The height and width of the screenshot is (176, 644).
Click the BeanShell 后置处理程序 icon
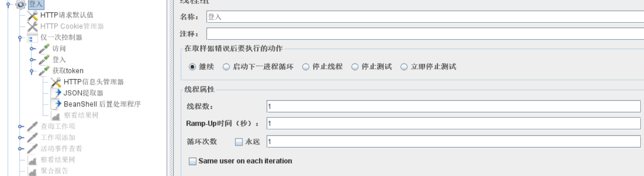[57, 104]
